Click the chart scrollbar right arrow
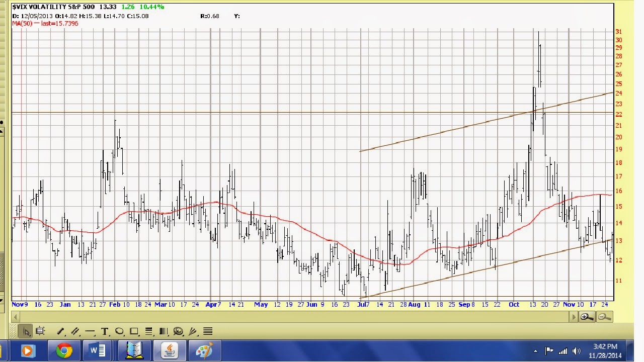 [574, 317]
